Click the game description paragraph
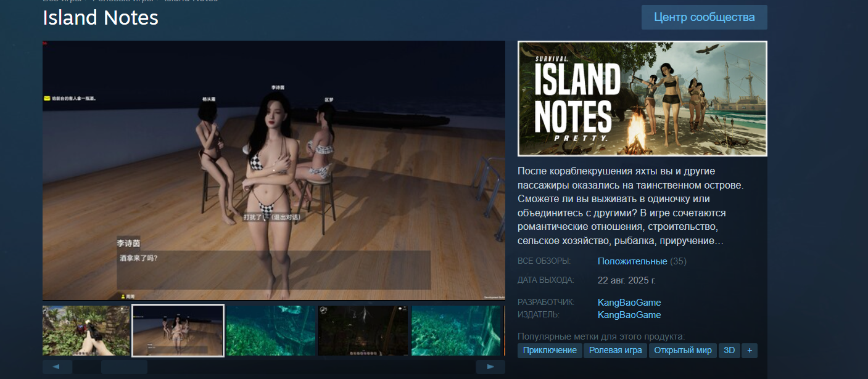 (632, 206)
